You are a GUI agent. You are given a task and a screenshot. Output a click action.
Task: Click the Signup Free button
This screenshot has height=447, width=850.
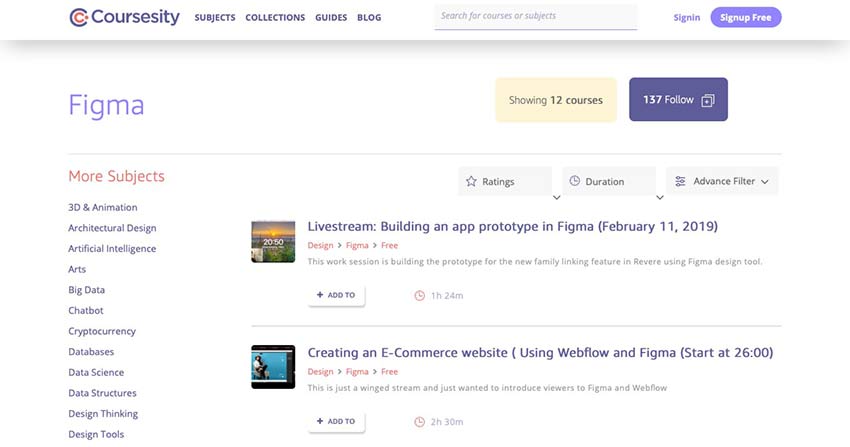[x=746, y=17]
